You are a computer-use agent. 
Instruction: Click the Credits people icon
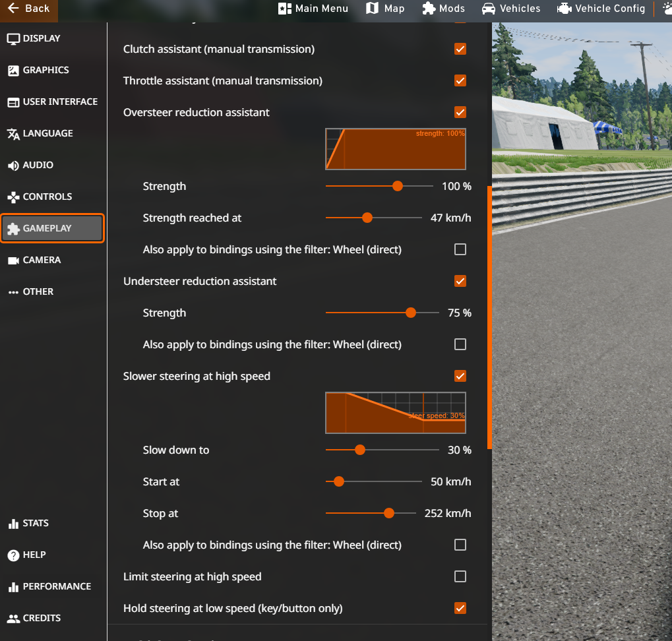coord(13,619)
